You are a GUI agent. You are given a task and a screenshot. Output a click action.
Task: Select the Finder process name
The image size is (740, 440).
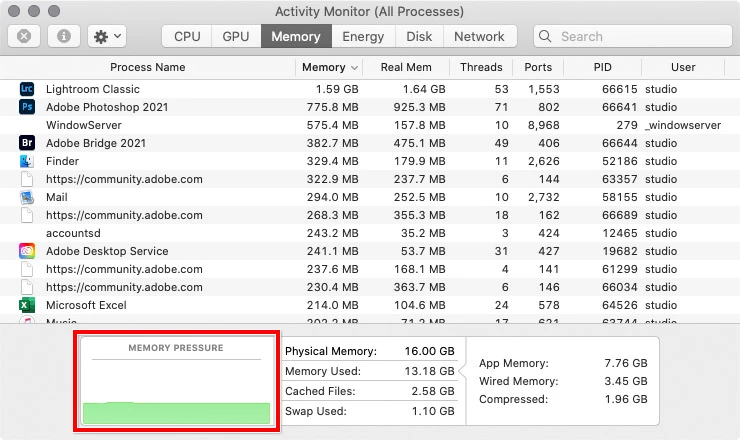[62, 161]
